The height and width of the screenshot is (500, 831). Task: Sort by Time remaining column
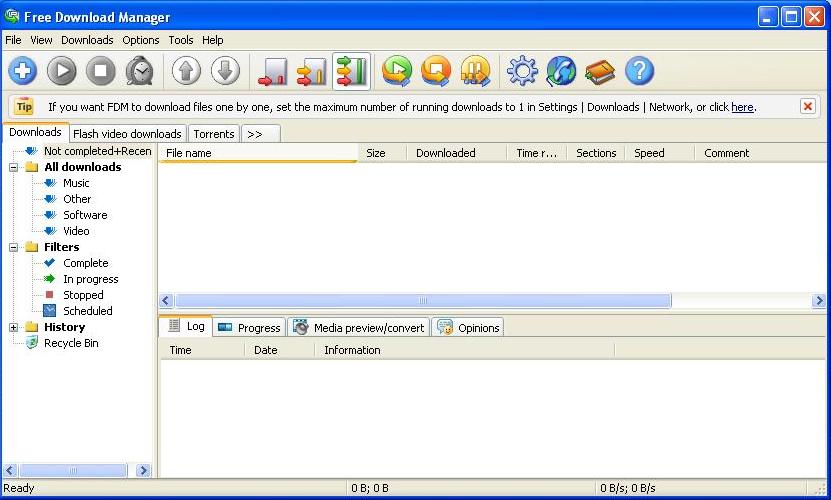(x=537, y=153)
